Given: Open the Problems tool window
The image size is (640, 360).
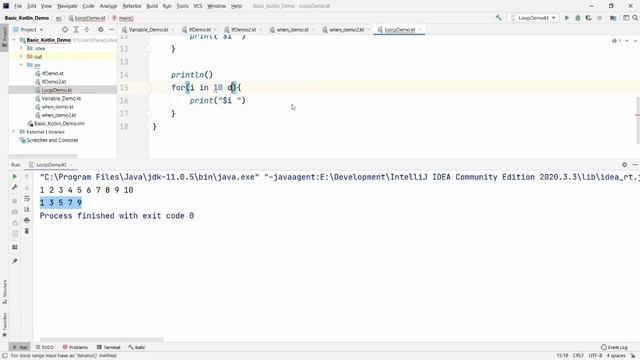Looking at the screenshot, I should point(76,347).
